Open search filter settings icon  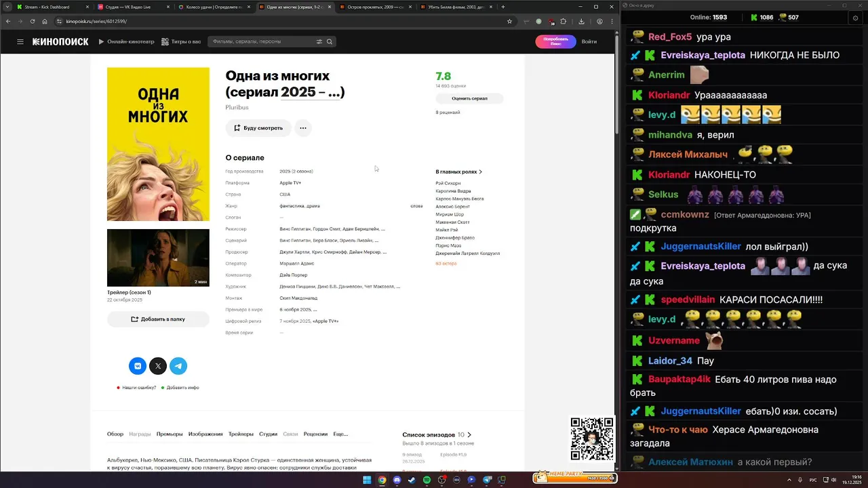coord(319,41)
